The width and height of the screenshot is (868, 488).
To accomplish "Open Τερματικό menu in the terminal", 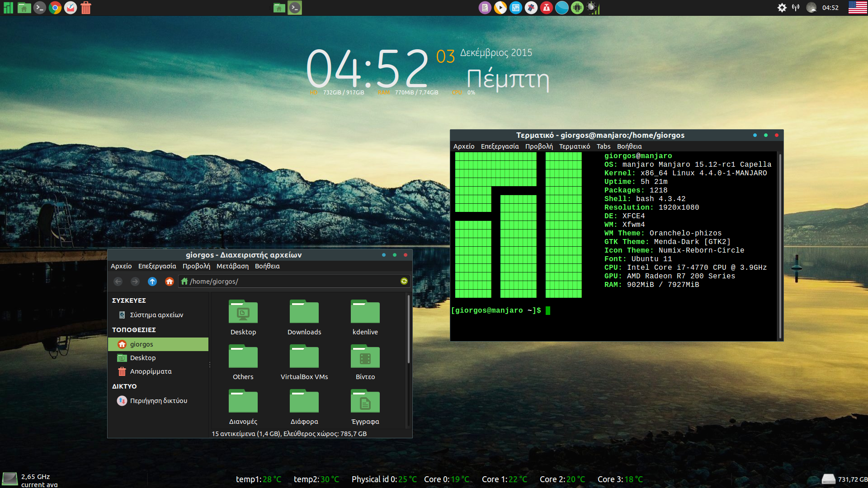I will [x=575, y=146].
